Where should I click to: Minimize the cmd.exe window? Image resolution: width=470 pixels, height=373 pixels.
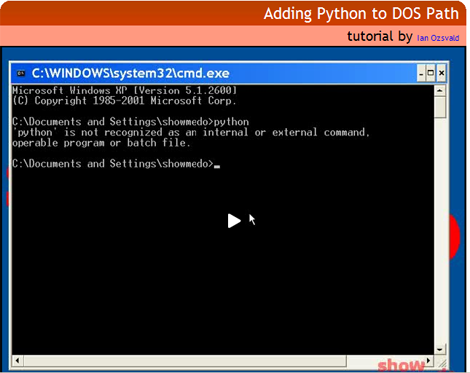[x=421, y=73]
